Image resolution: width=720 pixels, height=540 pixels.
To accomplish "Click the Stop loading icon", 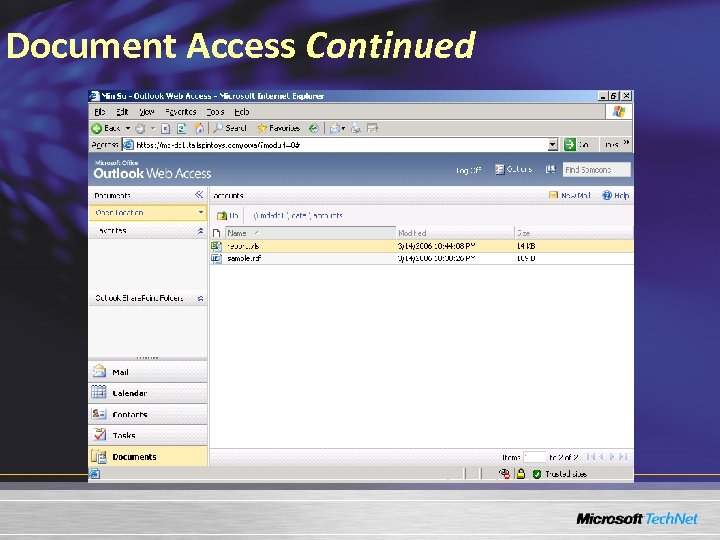I will click(x=166, y=129).
